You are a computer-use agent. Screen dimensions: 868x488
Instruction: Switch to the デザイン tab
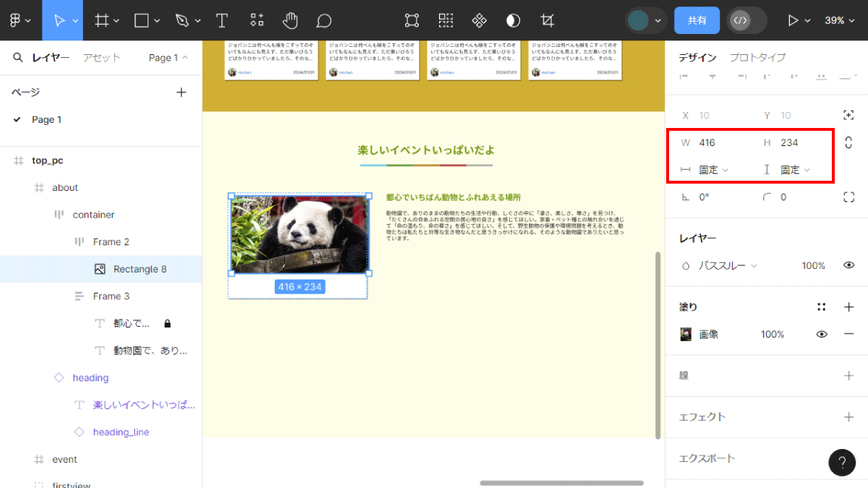[698, 58]
